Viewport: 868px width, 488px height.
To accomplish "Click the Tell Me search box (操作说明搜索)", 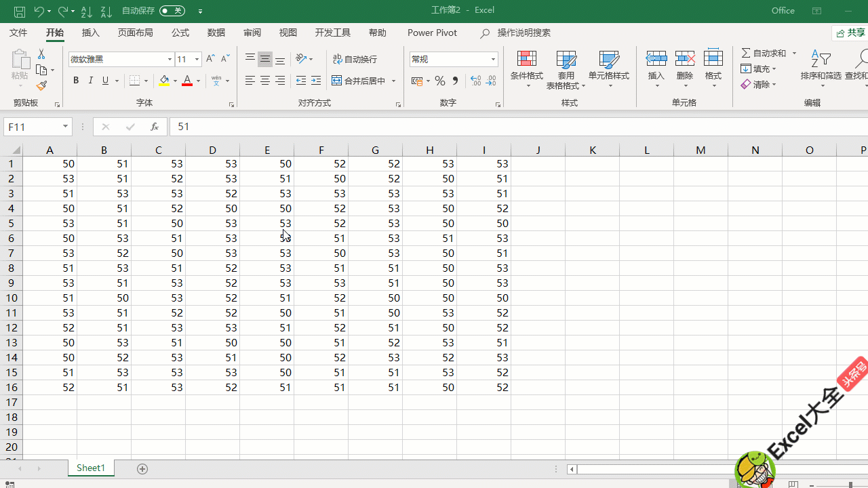I will [524, 33].
